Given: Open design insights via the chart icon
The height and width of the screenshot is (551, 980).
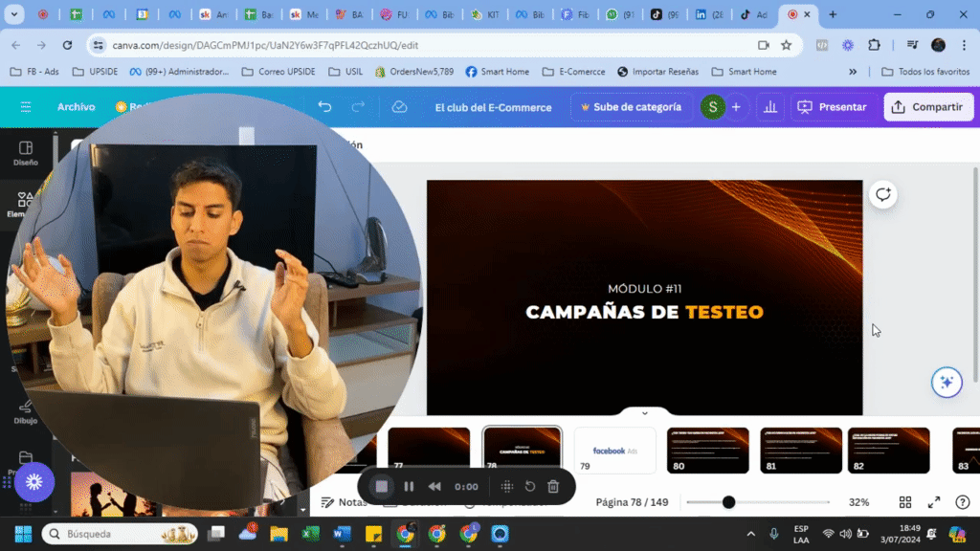Looking at the screenshot, I should [x=770, y=106].
